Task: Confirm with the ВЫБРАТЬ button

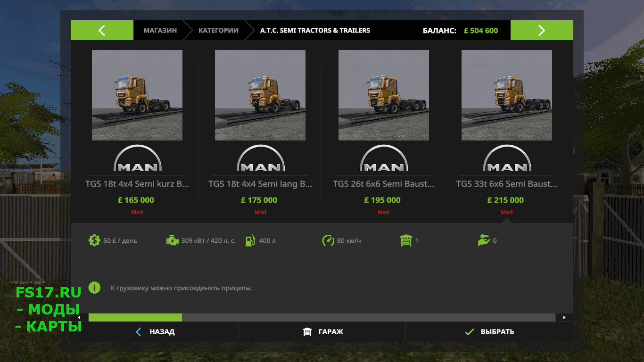Action: point(489,332)
